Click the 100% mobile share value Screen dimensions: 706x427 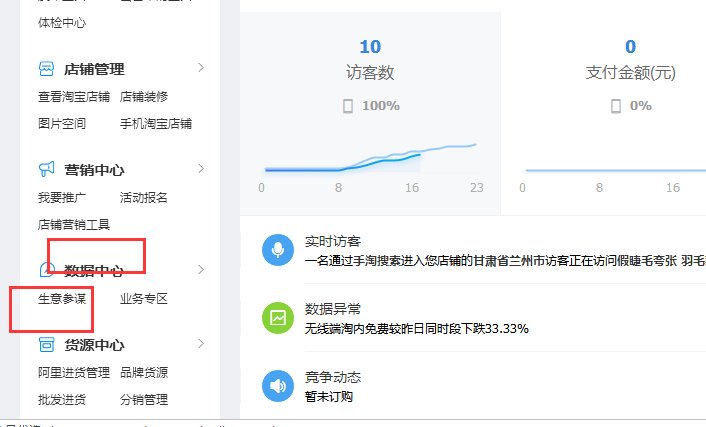tap(381, 106)
